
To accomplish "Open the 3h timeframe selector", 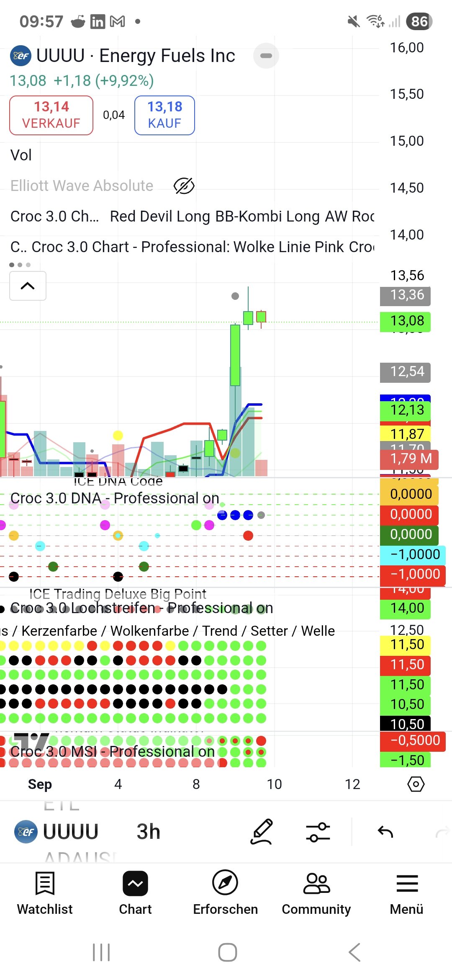I will click(x=149, y=832).
